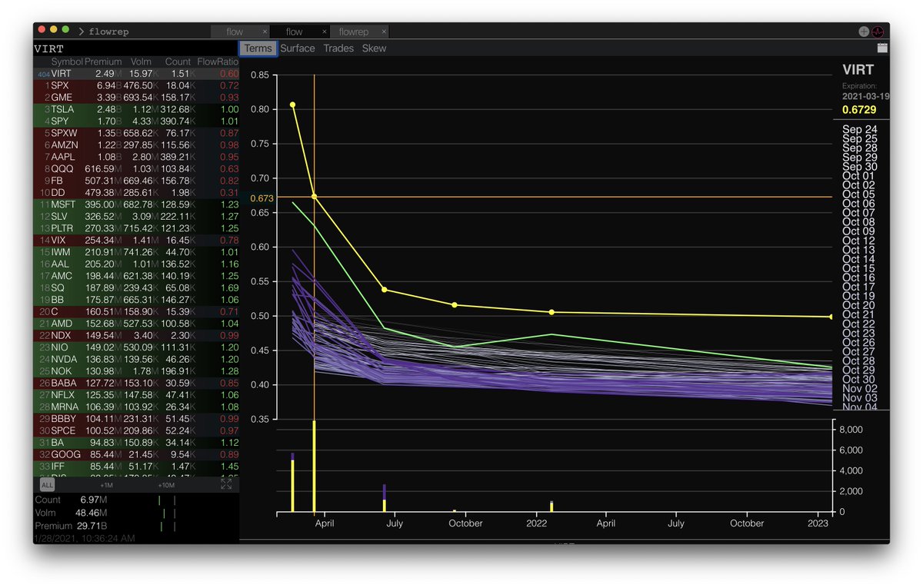Click the yellow point at 0.673 crosshair
Screen dimensions: 923x588
[314, 197]
